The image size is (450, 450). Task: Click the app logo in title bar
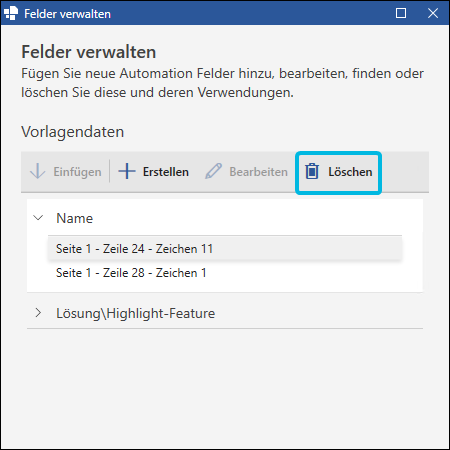click(11, 13)
